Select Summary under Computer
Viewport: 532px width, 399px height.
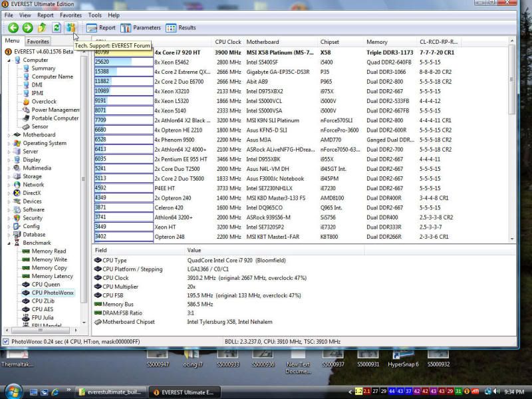(43, 68)
